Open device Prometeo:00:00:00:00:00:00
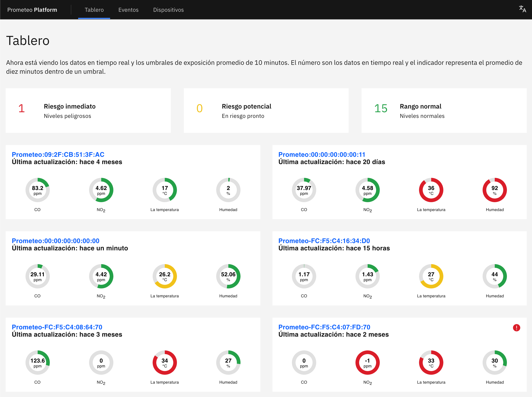The height and width of the screenshot is (397, 532). coord(55,241)
